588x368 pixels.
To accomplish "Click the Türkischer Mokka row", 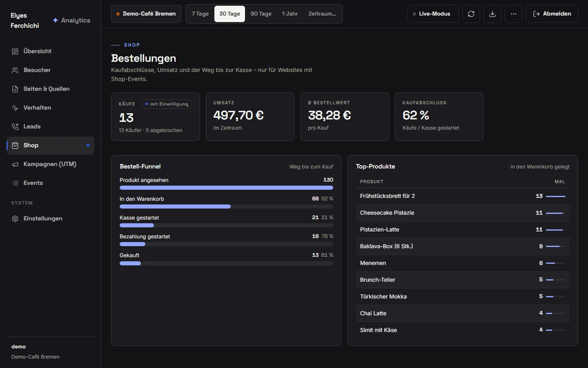I will click(463, 297).
